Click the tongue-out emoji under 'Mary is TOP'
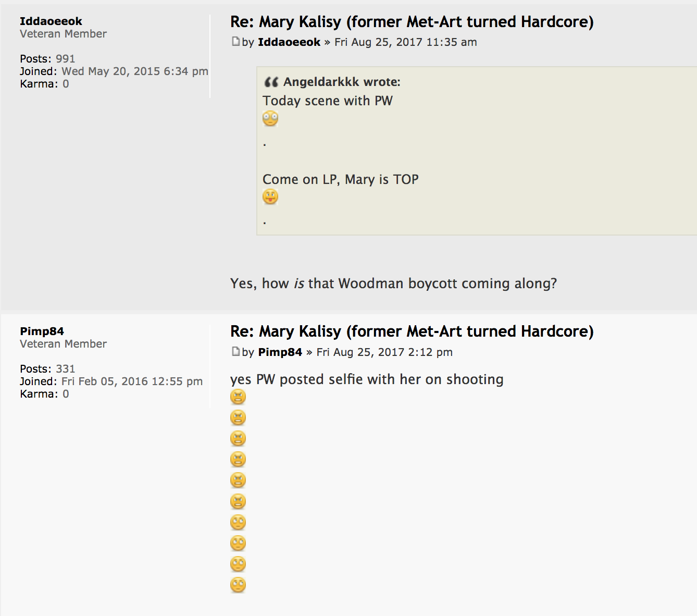Image resolution: width=697 pixels, height=616 pixels. pyautogui.click(x=270, y=197)
